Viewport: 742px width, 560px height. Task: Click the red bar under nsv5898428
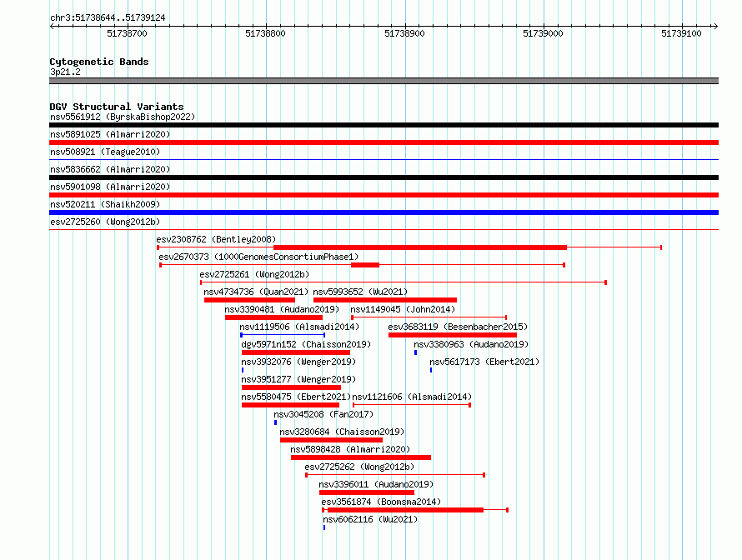click(361, 457)
